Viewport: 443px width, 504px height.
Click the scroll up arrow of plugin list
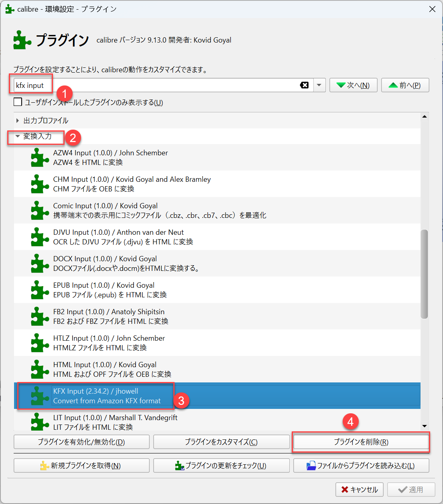(424, 116)
